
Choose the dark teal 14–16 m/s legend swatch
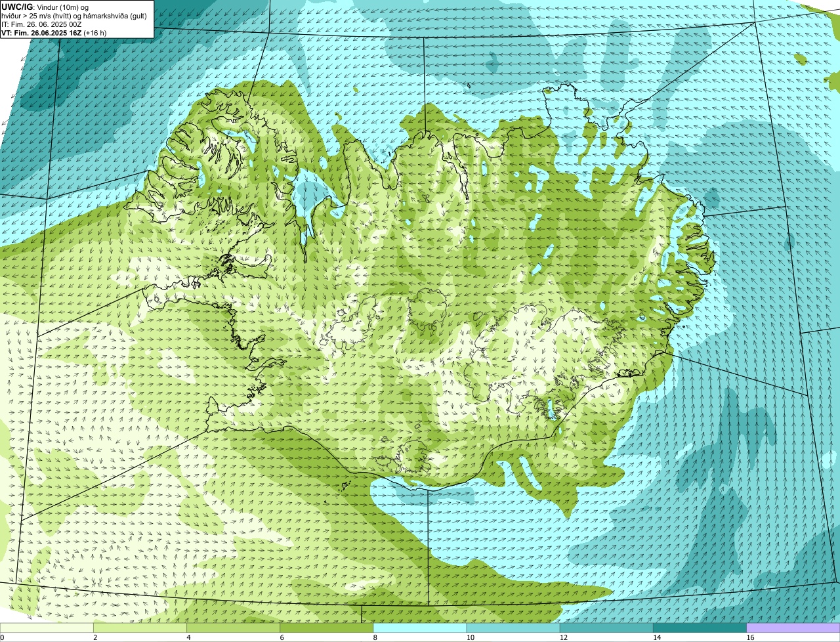700,628
